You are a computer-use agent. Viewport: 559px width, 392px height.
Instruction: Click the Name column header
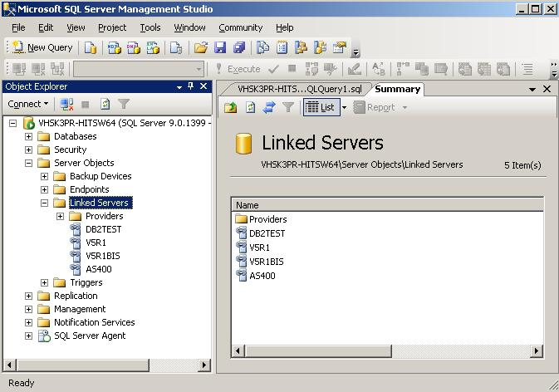pyautogui.click(x=388, y=205)
